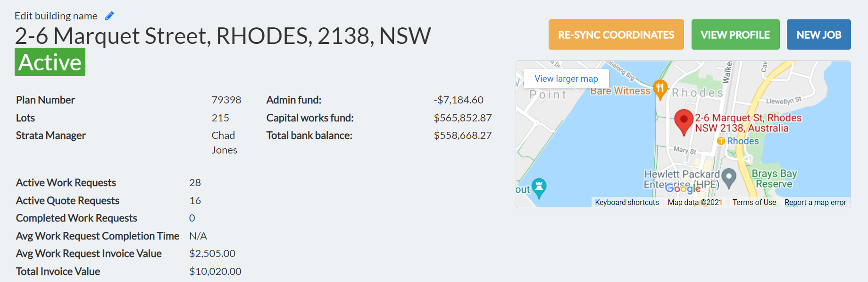This screenshot has height=282, width=868.
Task: Create a job with NEW JOB button
Action: (x=818, y=34)
